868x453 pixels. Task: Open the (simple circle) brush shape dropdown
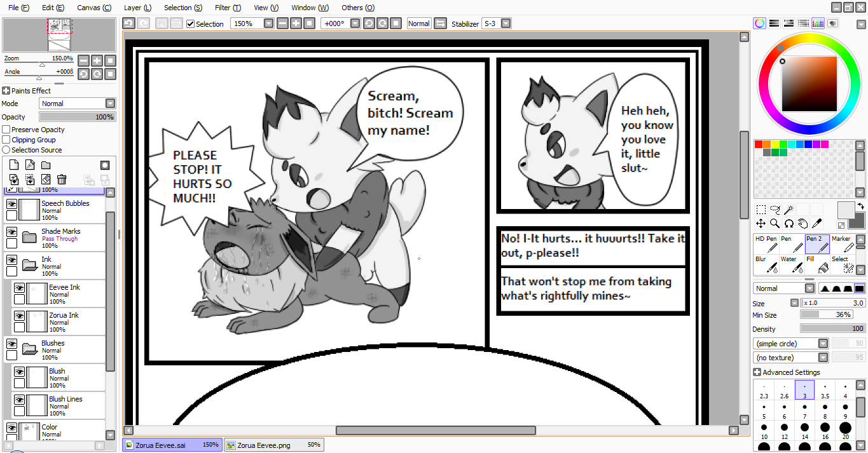coord(823,343)
